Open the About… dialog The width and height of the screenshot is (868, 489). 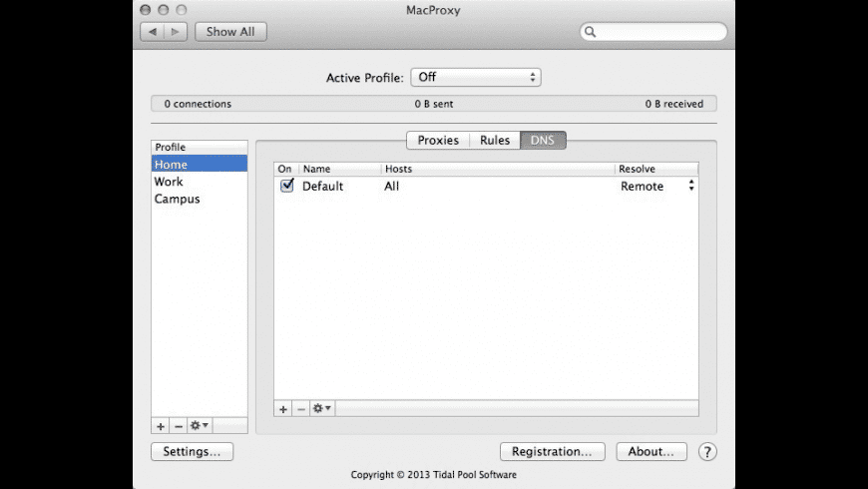point(651,451)
